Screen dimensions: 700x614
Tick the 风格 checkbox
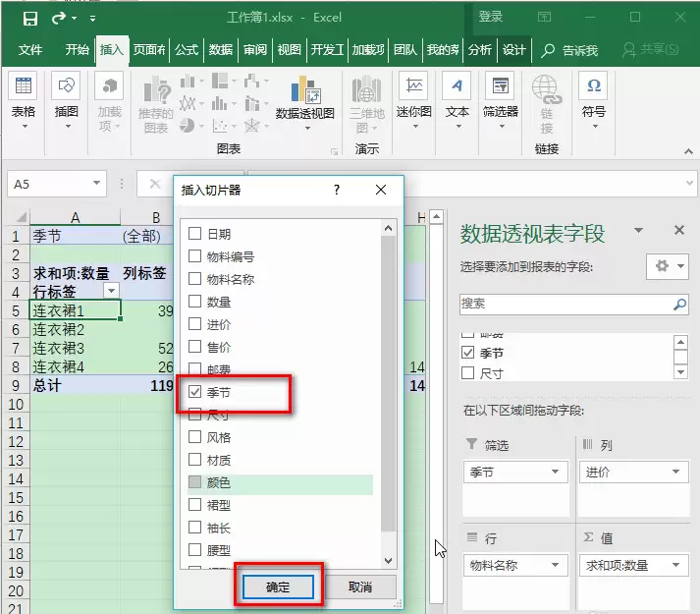point(194,436)
